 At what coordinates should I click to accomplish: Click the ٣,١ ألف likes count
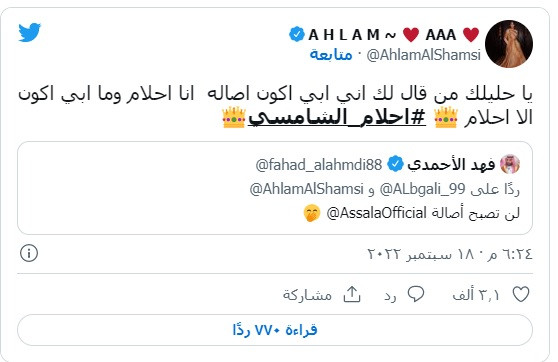[x=476, y=295]
